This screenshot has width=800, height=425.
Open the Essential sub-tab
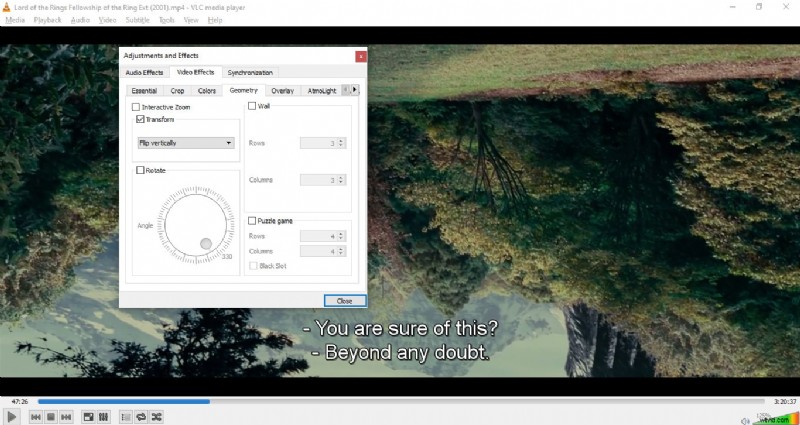click(144, 91)
